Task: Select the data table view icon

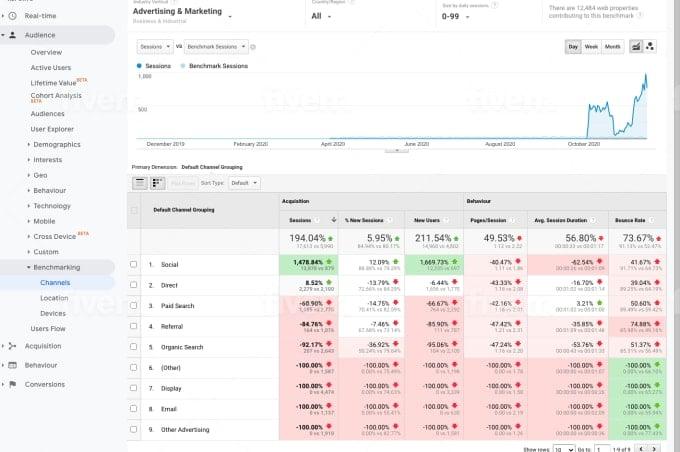Action: pos(140,183)
